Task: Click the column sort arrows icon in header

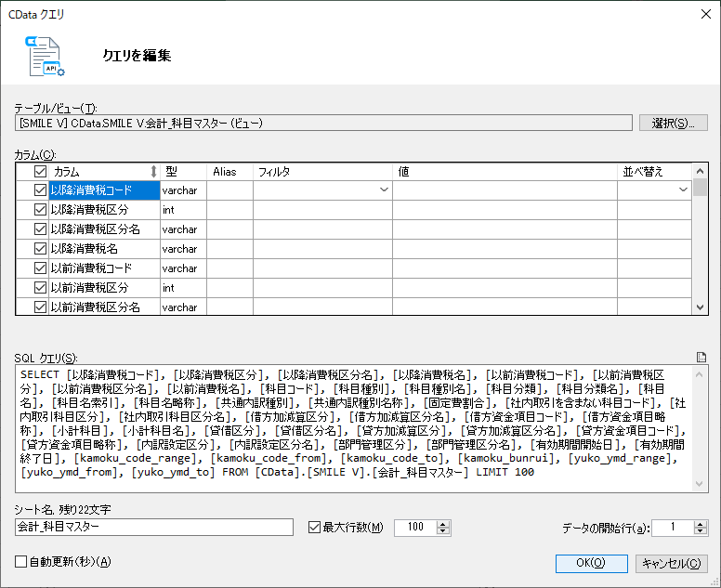Action: (153, 172)
